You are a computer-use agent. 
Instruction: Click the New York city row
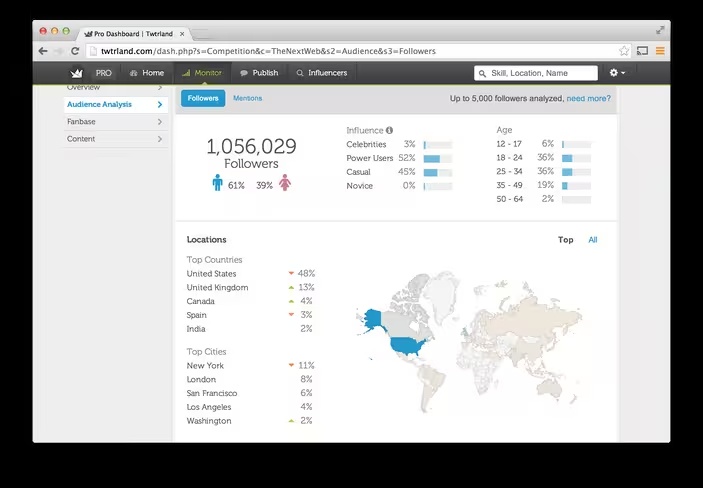(x=251, y=366)
